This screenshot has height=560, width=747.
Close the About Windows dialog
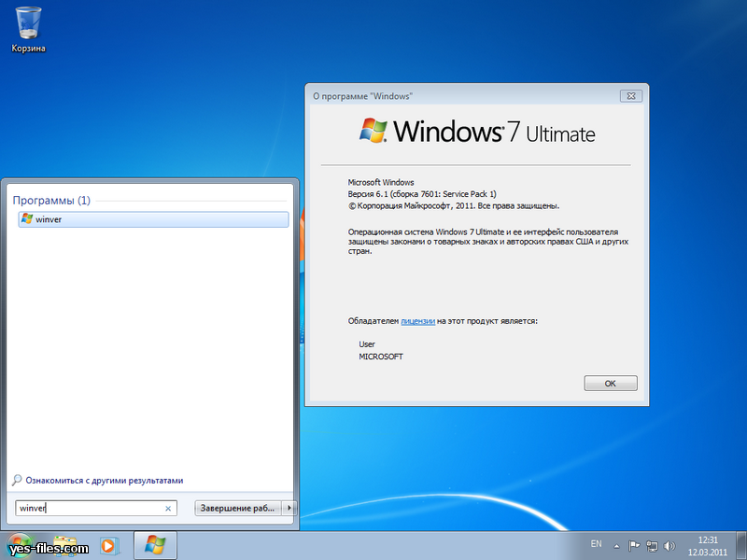631,96
